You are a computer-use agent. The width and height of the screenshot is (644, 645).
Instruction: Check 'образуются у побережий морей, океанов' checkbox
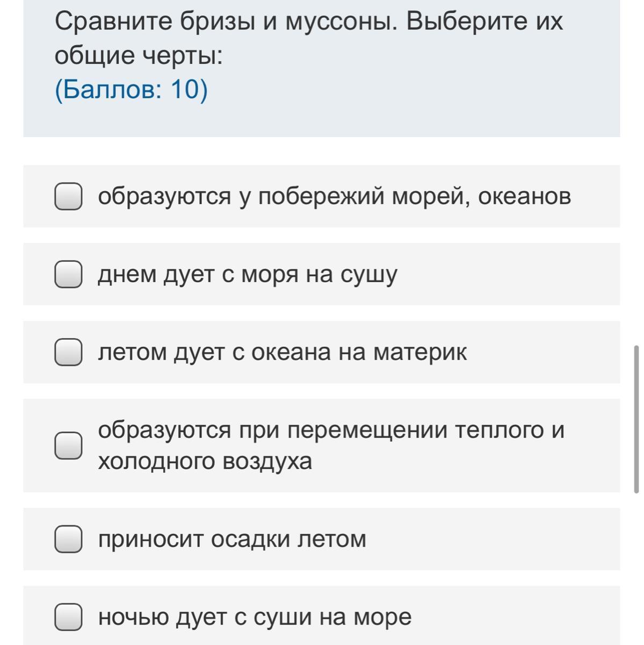68,196
